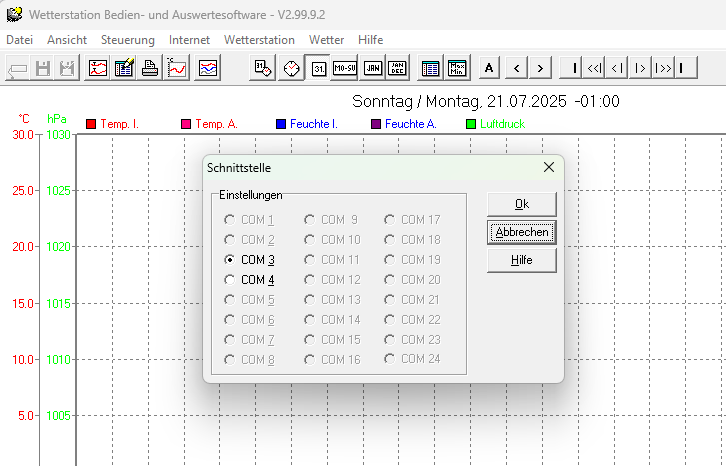Click the date heading Sonntag / Montag, 21.07.2025
726x466 pixels.
tap(459, 101)
